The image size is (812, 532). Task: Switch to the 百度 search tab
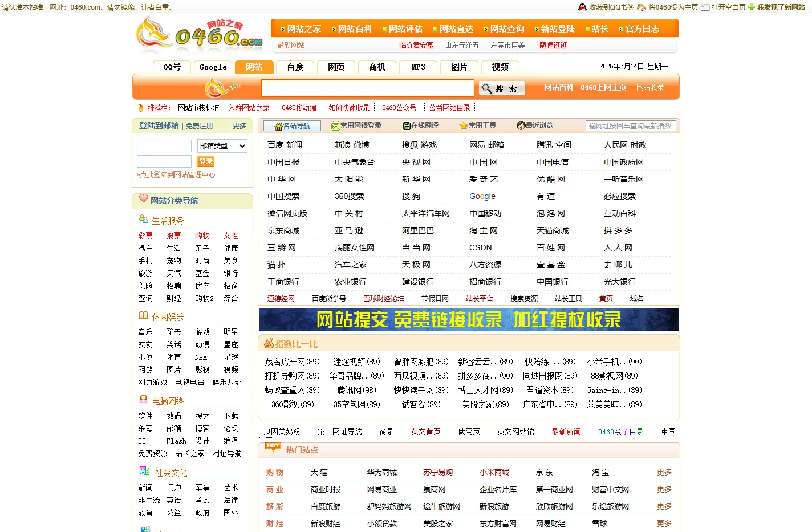tap(295, 67)
